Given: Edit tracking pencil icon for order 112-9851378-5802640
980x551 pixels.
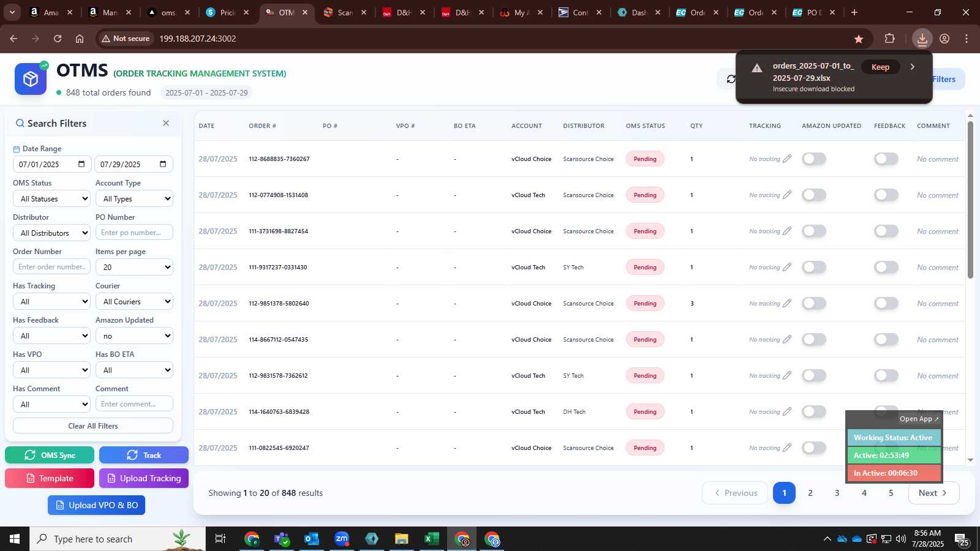Looking at the screenshot, I should coord(787,303).
